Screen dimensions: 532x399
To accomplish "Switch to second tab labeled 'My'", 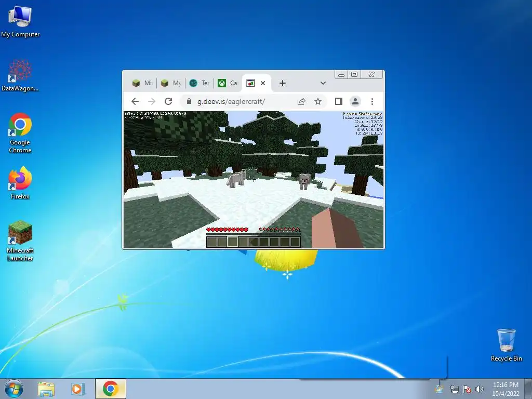I will 171,83.
